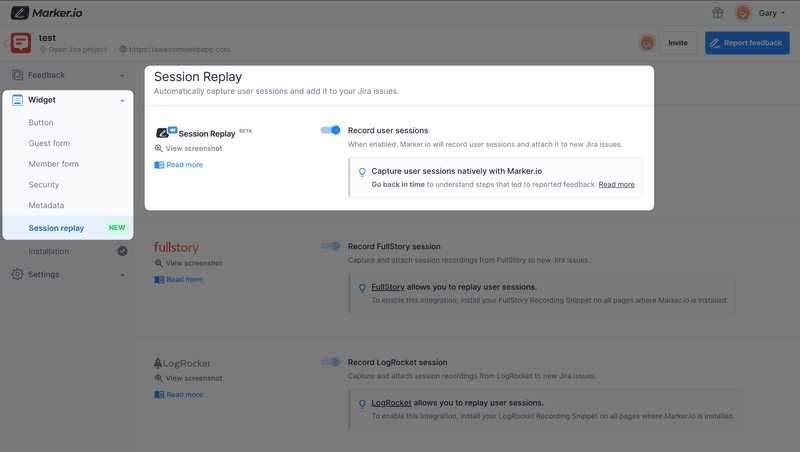This screenshot has width=800, height=452.
Task: Open Read more link under Session Replay
Action: point(184,165)
